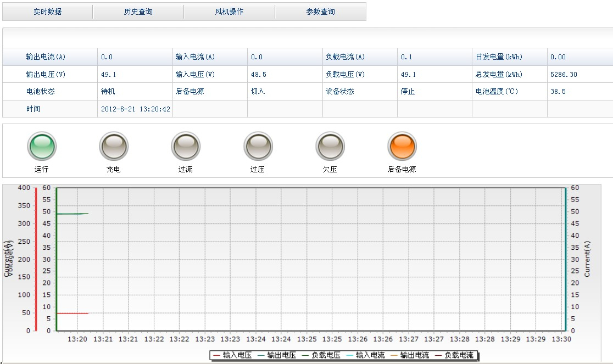This screenshot has height=364, width=613.
Task: Switch to the 历史查询 tab
Action: coord(138,12)
